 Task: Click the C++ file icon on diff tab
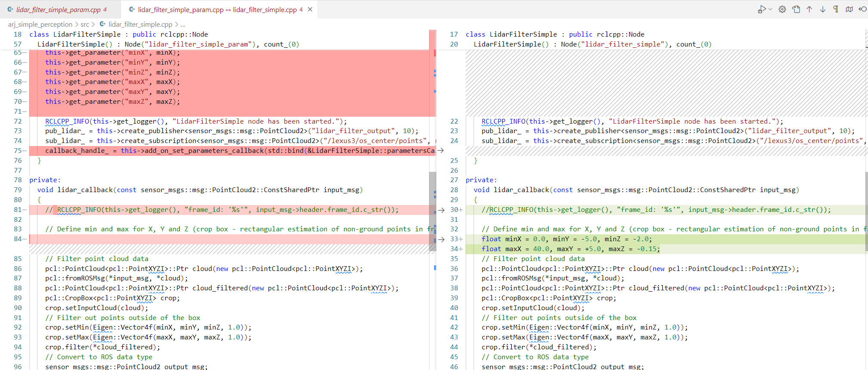tap(132, 9)
